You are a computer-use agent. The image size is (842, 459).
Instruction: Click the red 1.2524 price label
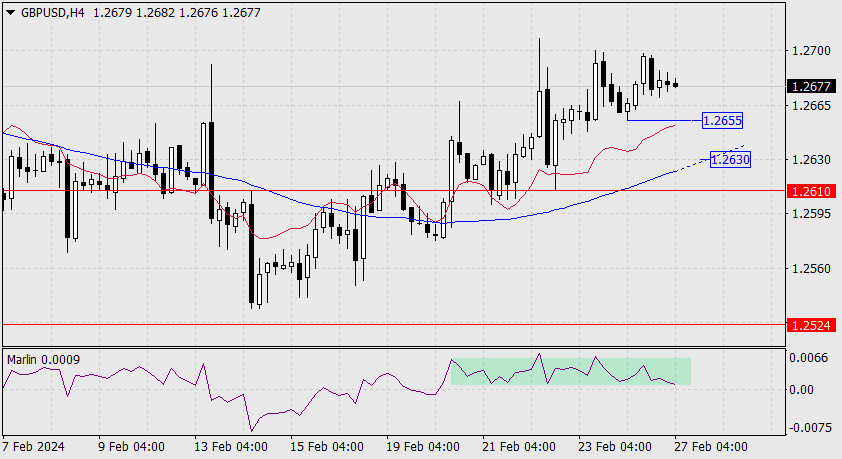click(x=811, y=325)
